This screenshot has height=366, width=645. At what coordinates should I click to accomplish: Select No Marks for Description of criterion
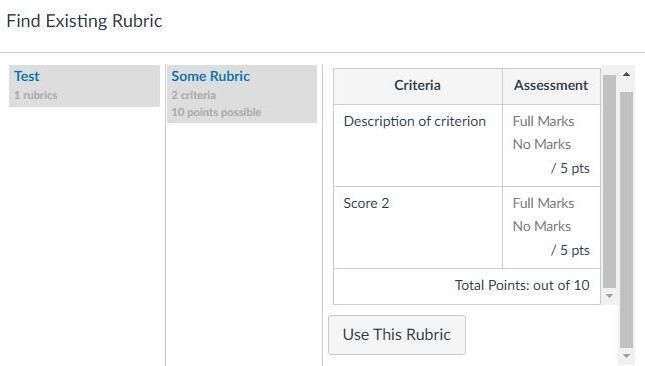[x=542, y=144]
